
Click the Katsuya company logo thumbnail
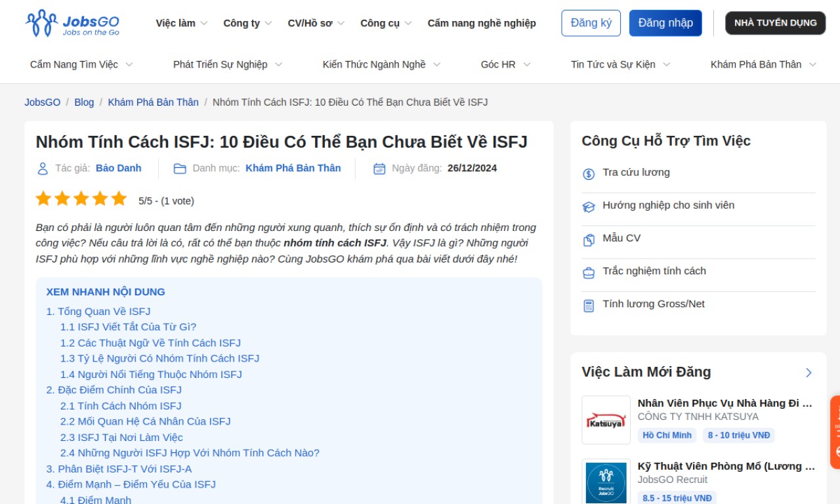click(606, 420)
